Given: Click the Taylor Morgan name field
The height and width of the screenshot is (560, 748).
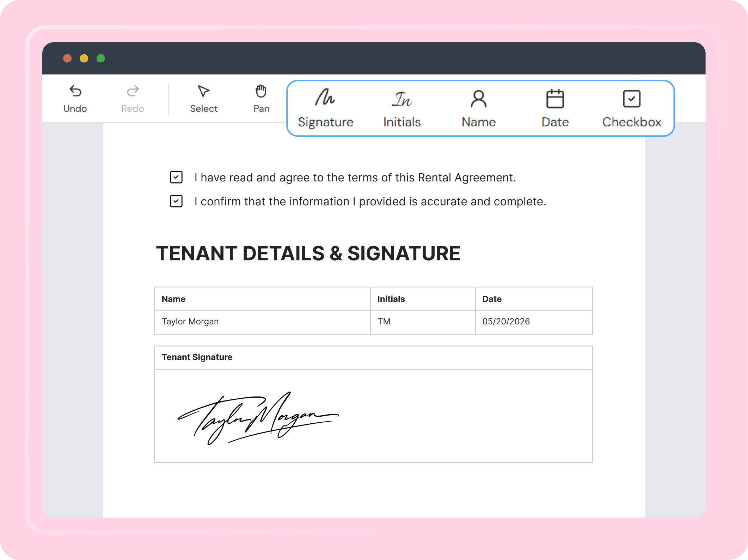Looking at the screenshot, I should coord(262,322).
